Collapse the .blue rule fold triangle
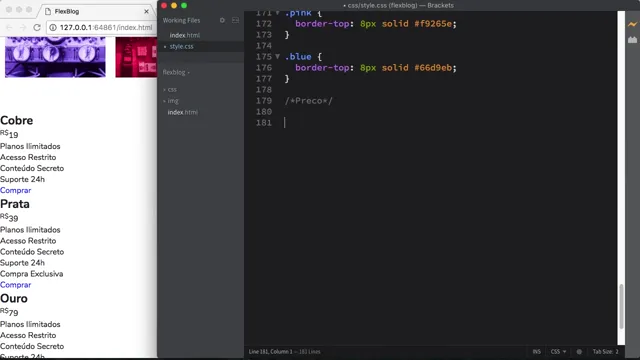Viewport: 640px width, 360px height. [x=278, y=56]
